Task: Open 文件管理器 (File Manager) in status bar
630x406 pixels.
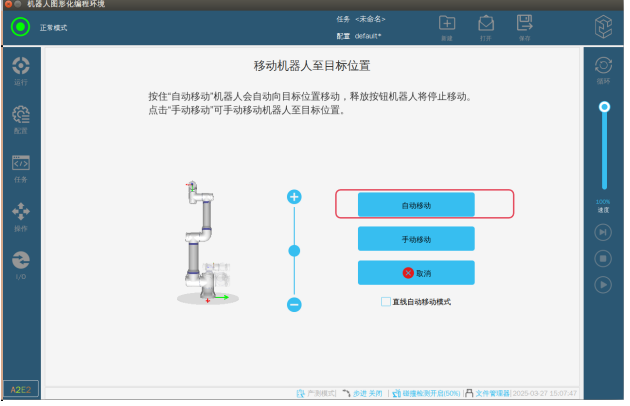Action: tap(487, 394)
